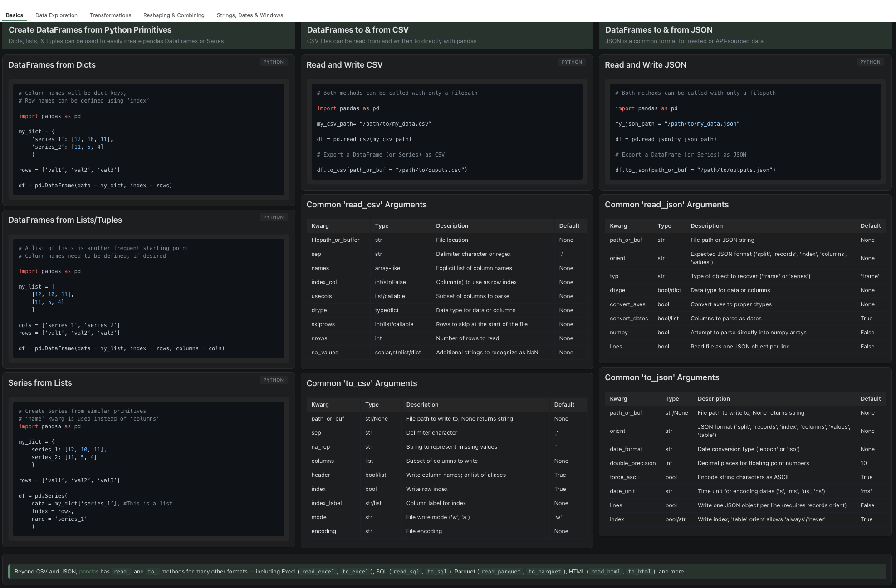This screenshot has height=588, width=896.
Task: Select 'typ' kwarg in read_json table
Action: click(x=614, y=276)
